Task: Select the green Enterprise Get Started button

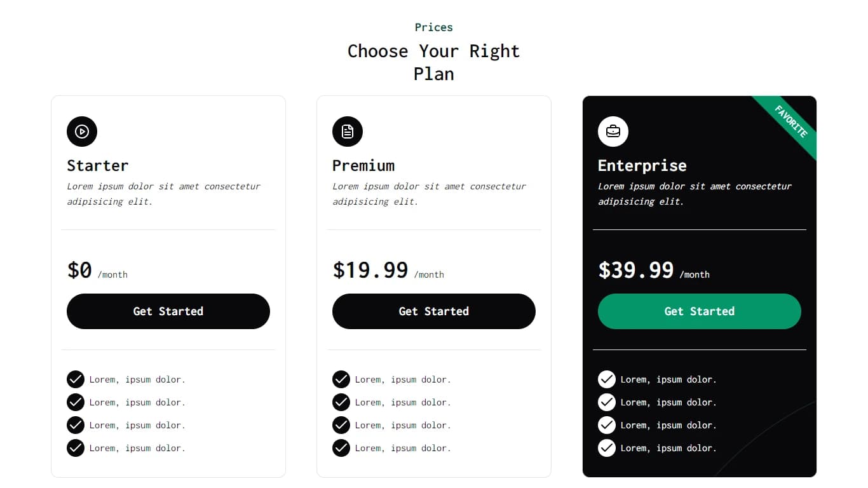Action: click(x=700, y=311)
